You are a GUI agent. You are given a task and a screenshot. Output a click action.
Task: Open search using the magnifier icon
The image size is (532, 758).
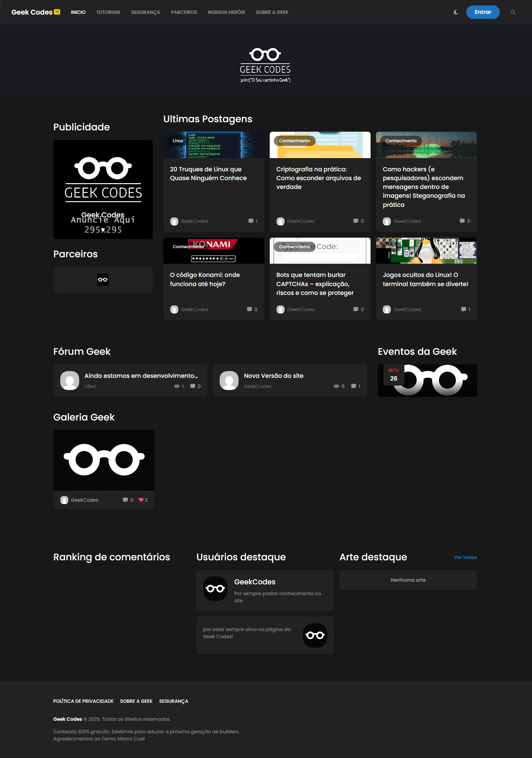(x=513, y=12)
